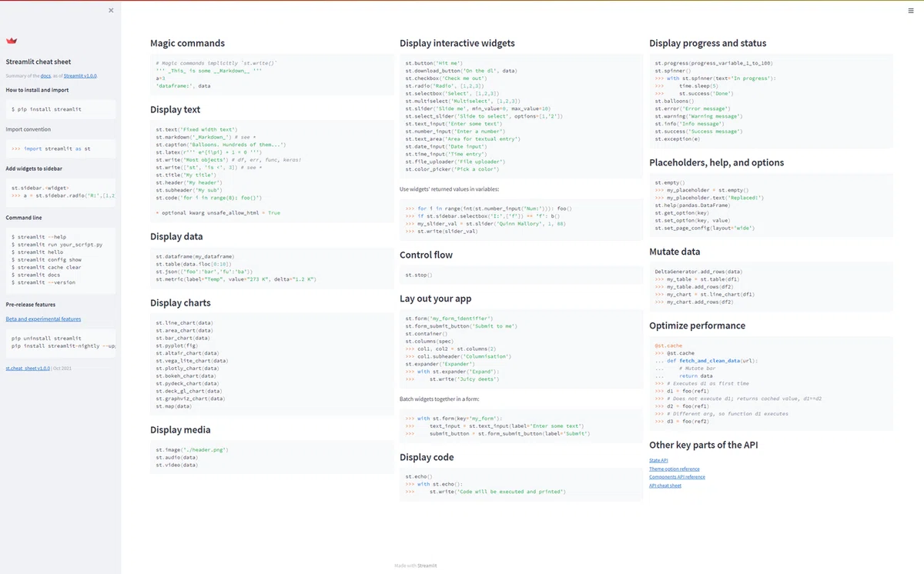This screenshot has height=574, width=924.
Task: Open the 'State API' link
Action: point(658,460)
